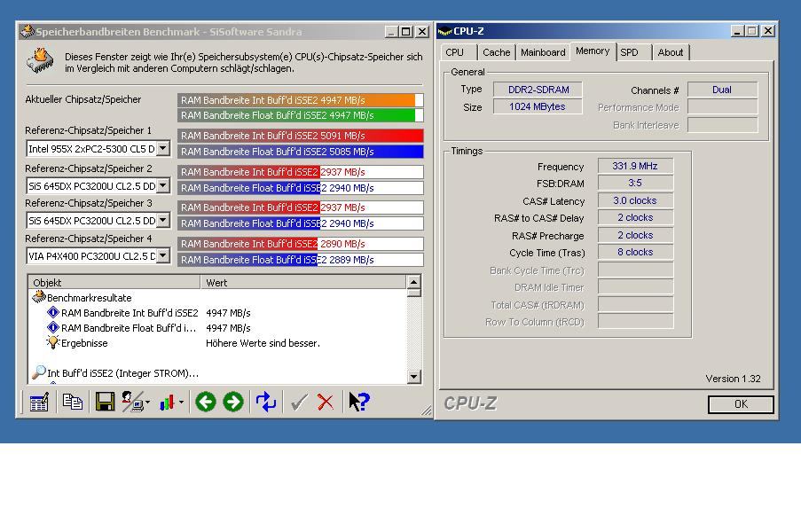This screenshot has height=532, width=801.
Task: Click the 2 clocks RAS# Precharge value
Action: point(635,235)
